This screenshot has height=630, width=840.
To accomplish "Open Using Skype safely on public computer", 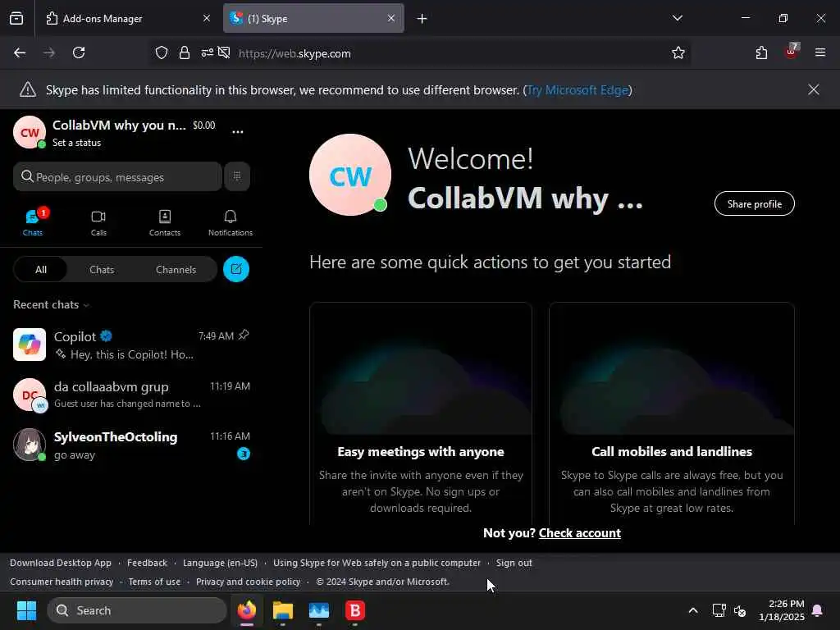I will click(x=377, y=563).
